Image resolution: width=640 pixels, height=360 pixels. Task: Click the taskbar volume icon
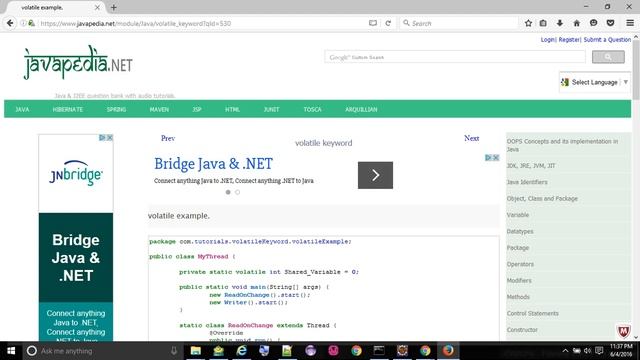(x=587, y=351)
